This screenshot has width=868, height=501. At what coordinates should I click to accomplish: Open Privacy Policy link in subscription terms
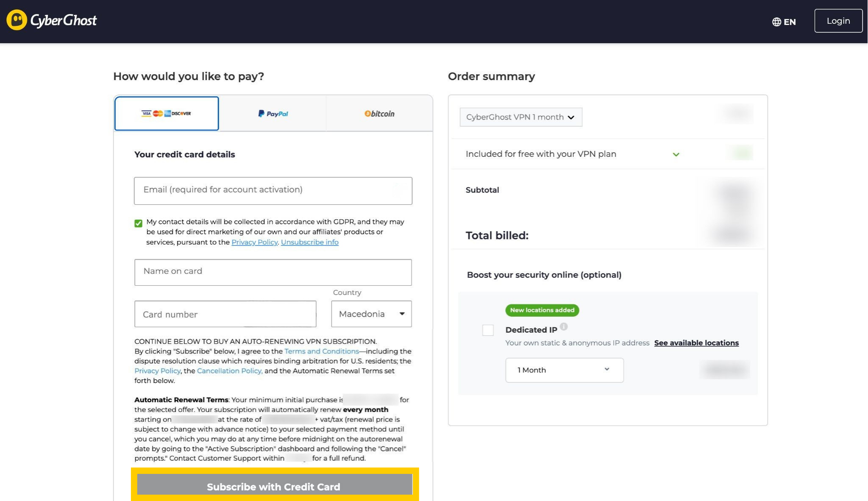click(158, 371)
